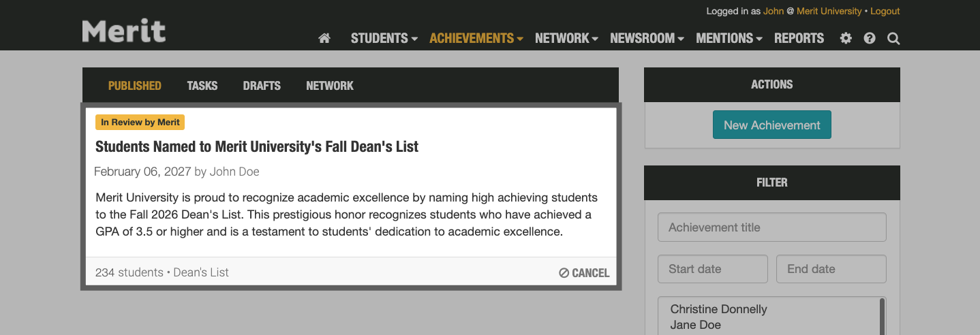The image size is (980, 335).
Task: Click the Start date filter field
Action: click(x=712, y=269)
